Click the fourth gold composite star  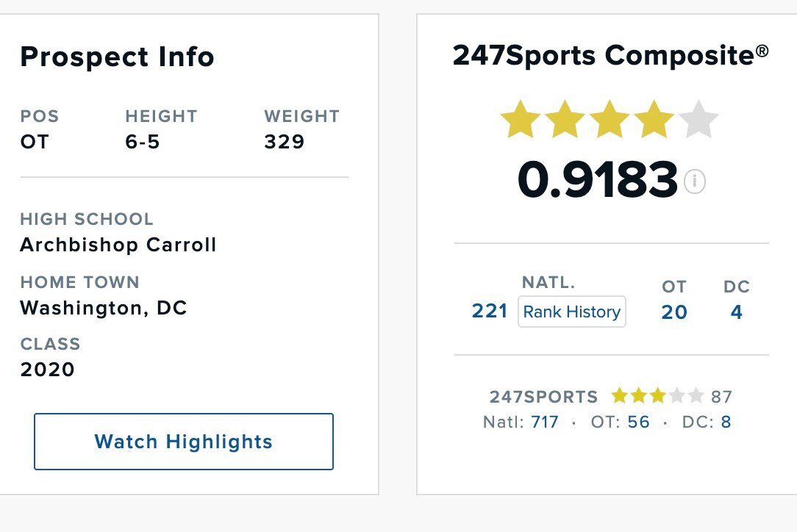click(654, 121)
